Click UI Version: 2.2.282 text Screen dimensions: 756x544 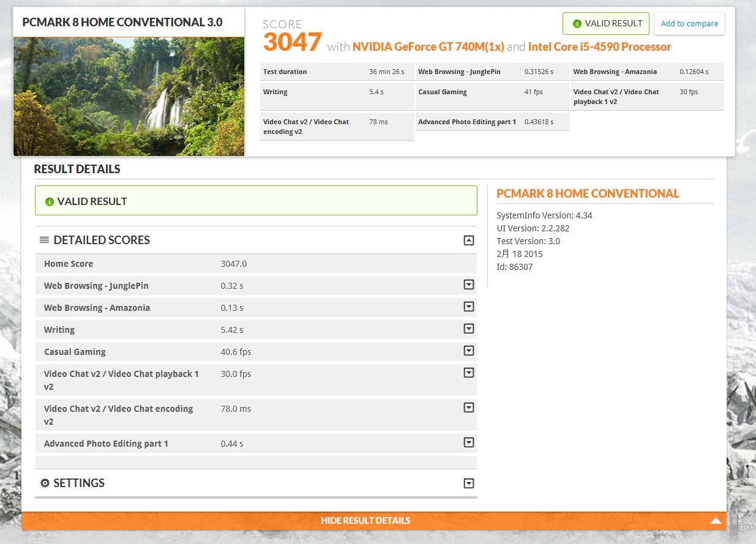(533, 228)
